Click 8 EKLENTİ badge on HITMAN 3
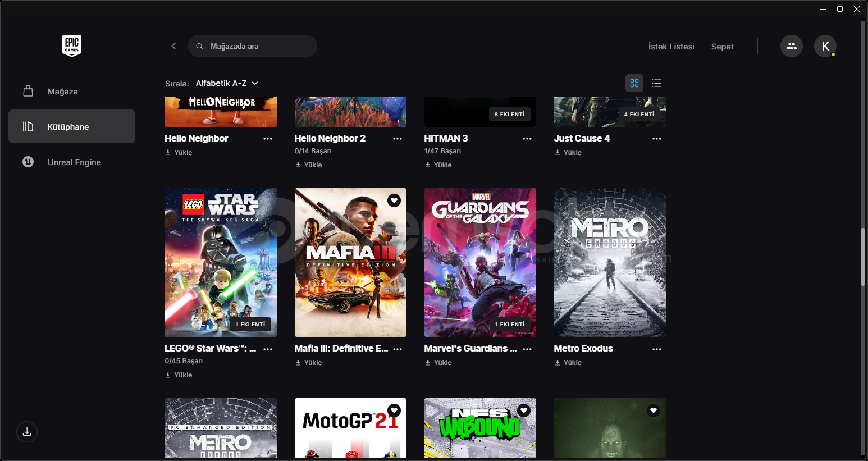 [509, 114]
